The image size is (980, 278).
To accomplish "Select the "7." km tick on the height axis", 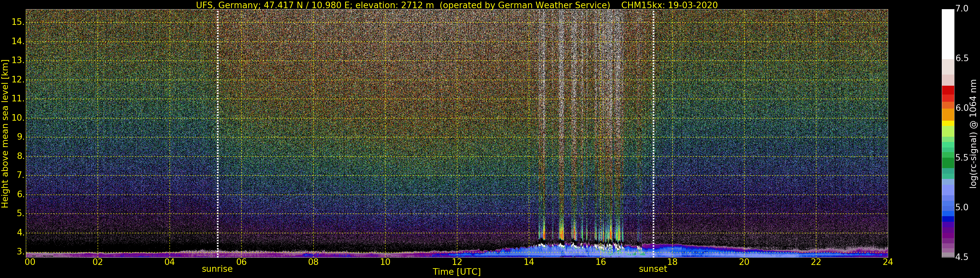I will coord(20,175).
